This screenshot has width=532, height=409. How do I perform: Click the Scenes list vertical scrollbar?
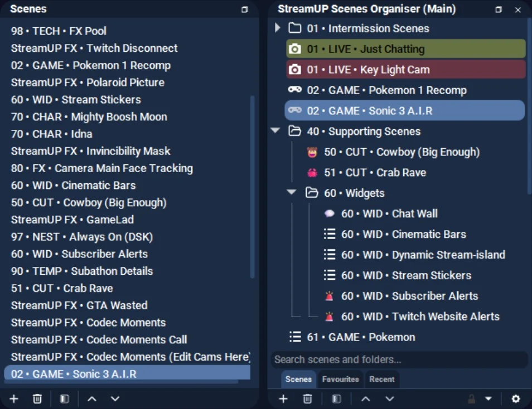252,187
